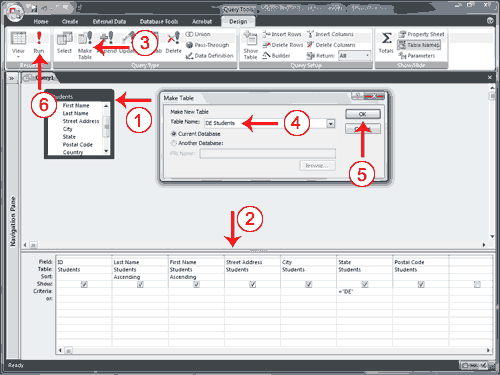Switch to the Create ribbon tab

click(x=70, y=21)
